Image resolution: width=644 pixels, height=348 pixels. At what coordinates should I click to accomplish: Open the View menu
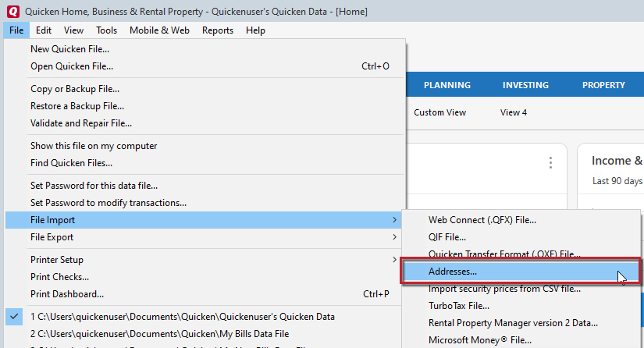(x=73, y=30)
